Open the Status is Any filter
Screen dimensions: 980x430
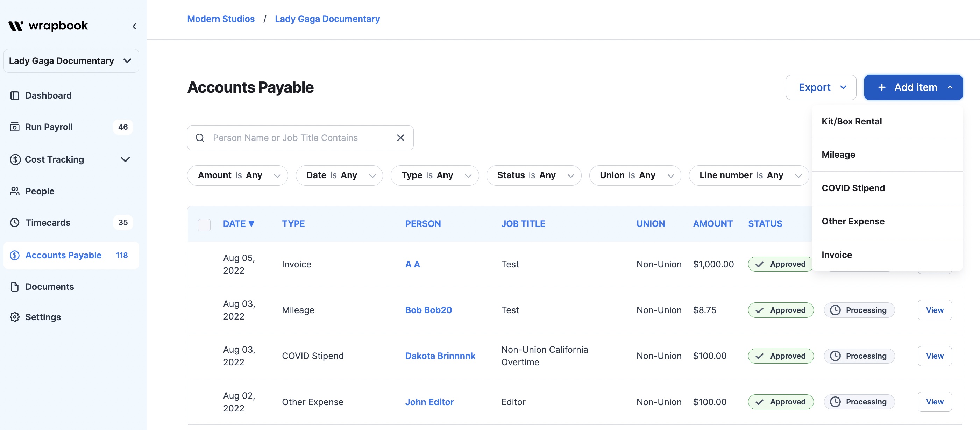(x=534, y=175)
